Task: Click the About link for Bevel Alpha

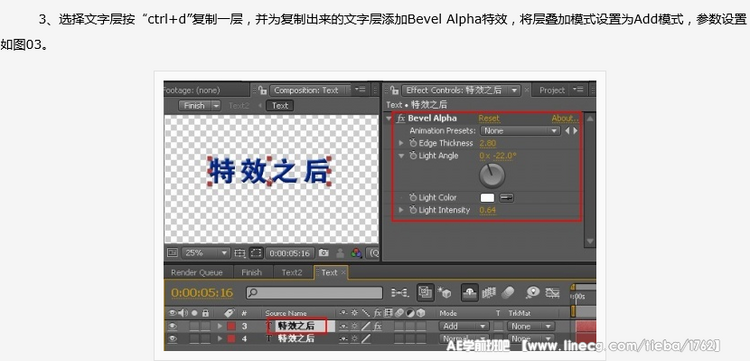Action: click(x=565, y=118)
